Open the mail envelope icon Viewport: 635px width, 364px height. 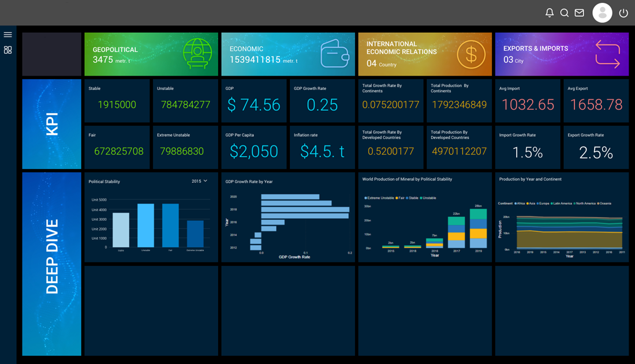click(x=579, y=12)
